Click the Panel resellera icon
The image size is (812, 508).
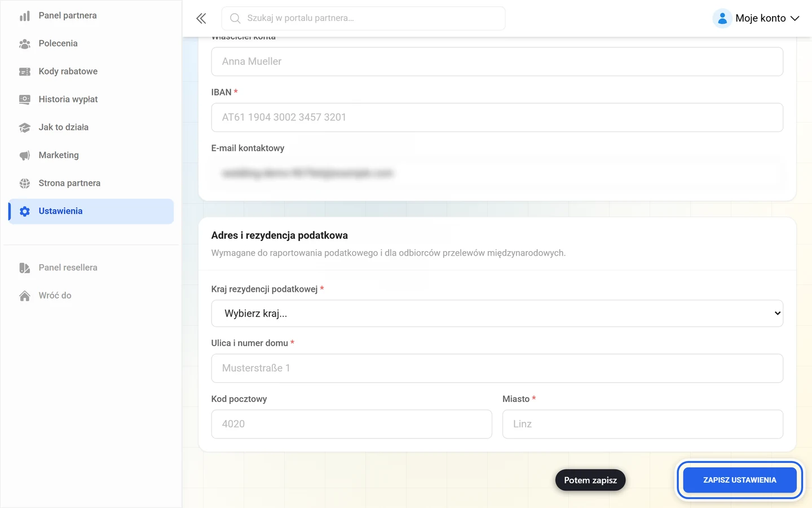[x=25, y=268]
